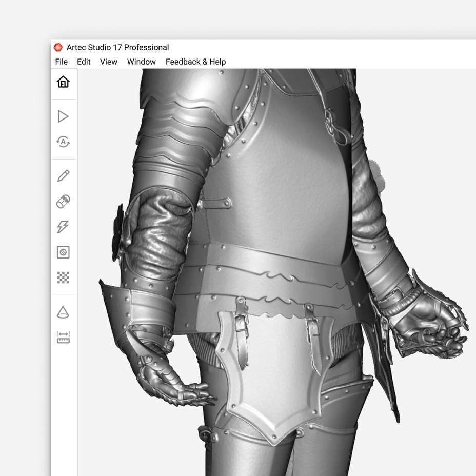476x476 pixels.
Task: Open the Editor panel with the pencil icon
Action: [x=64, y=174]
